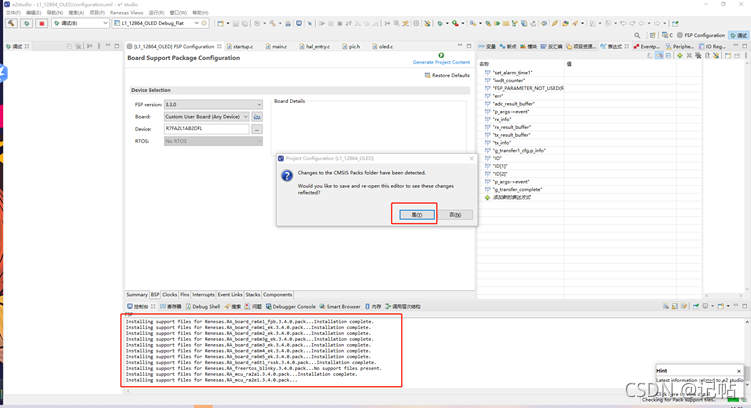Open the Periphe... view tab
This screenshot has height=408, width=751.
click(680, 46)
